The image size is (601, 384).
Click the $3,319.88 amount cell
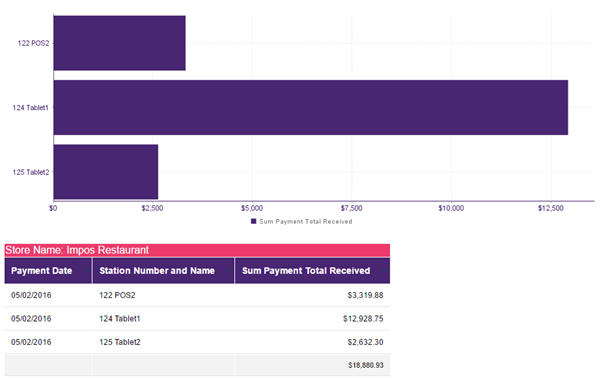pyautogui.click(x=312, y=295)
